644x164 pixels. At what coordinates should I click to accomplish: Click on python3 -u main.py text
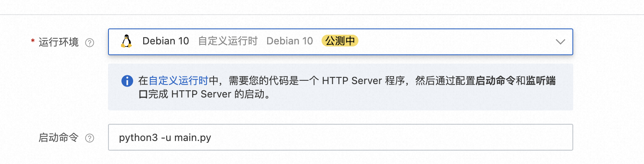[x=165, y=137]
